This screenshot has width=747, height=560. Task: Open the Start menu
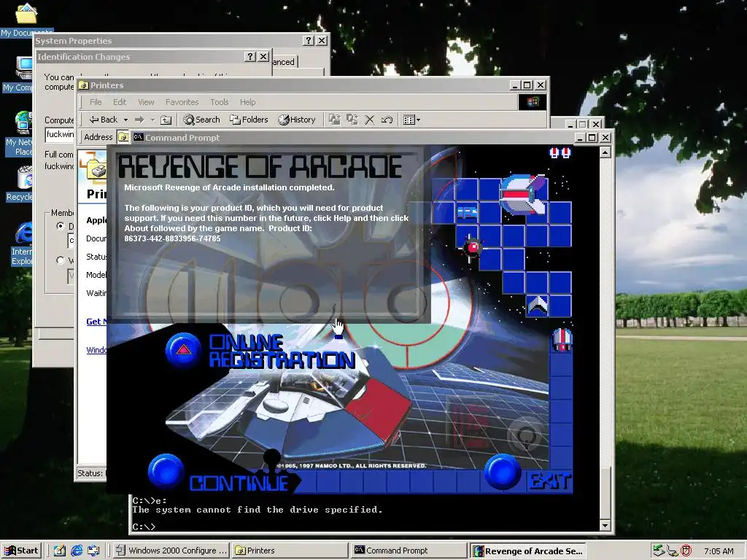click(21, 551)
